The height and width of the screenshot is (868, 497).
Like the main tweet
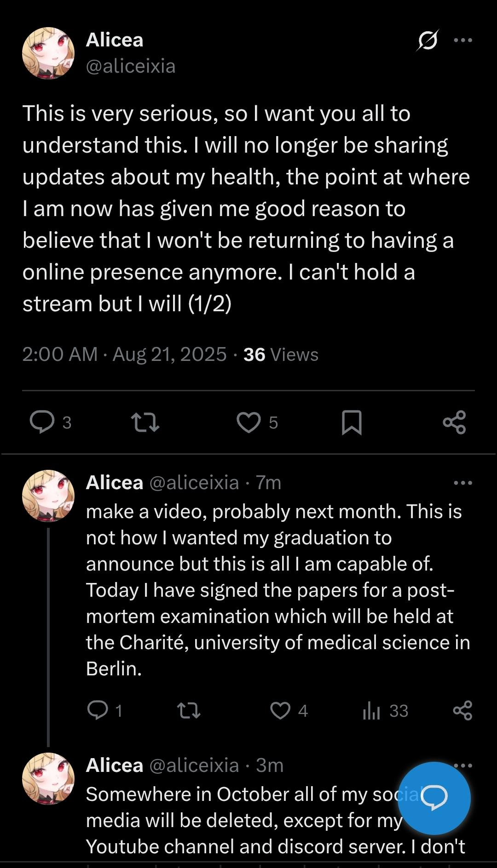[248, 422]
